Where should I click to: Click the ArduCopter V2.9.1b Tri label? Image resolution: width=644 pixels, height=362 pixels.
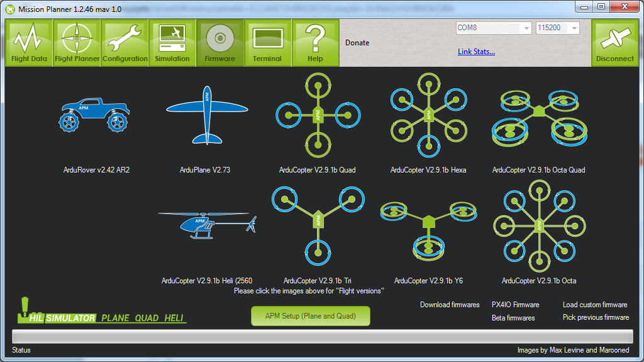tap(317, 281)
